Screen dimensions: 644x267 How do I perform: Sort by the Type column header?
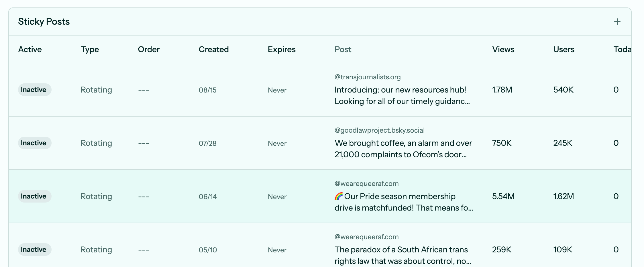click(x=90, y=49)
